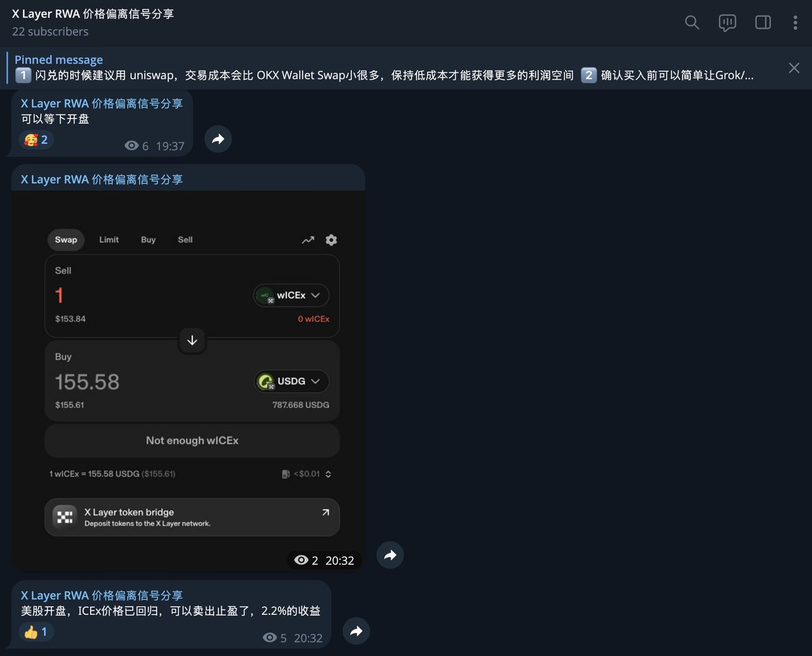Open channel discussion comments icon
812x656 pixels.
tap(727, 22)
